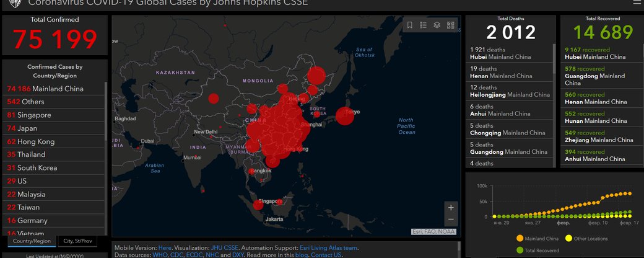Click the Hunan 552 recovered entry
Screen dimensions: 644x258
[x=601, y=117]
